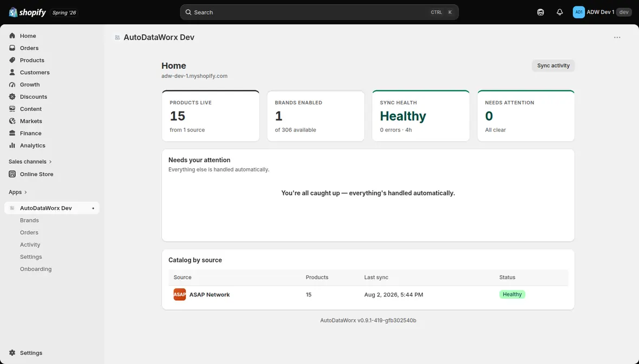Click the version text AutoDataWorx v0.9.1

coord(368,320)
